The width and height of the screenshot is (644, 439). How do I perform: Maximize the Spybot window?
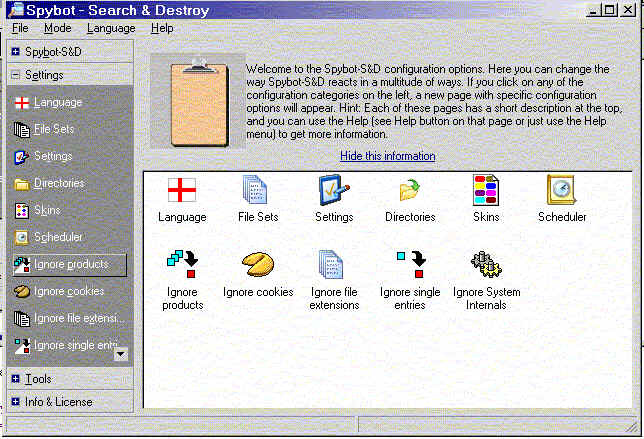point(610,10)
